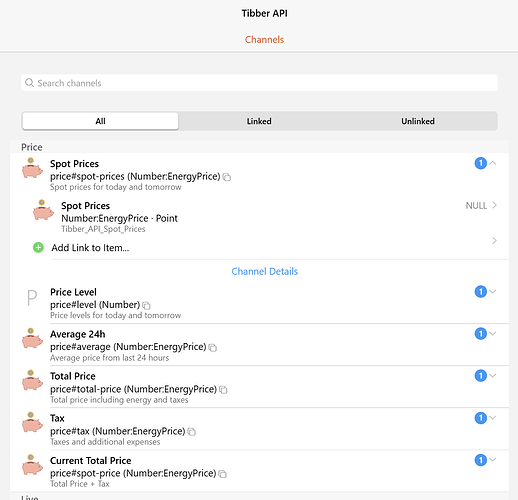Collapse the Spot Prices channel
518x500 pixels.
pyautogui.click(x=493, y=163)
